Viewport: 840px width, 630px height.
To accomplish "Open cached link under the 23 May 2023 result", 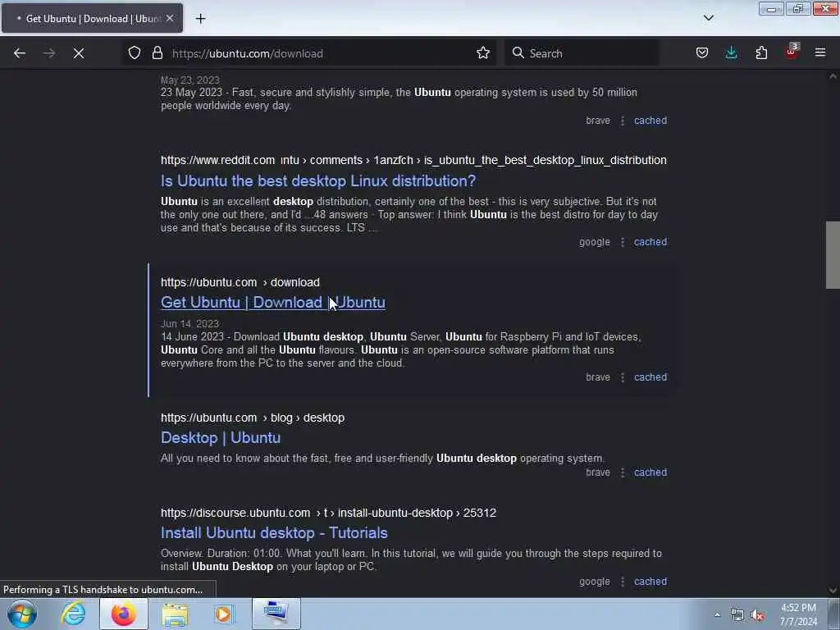I will pos(651,121).
